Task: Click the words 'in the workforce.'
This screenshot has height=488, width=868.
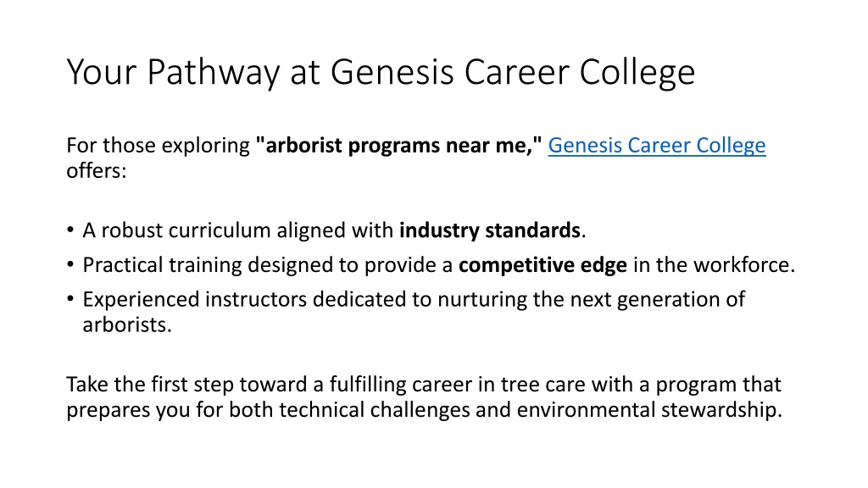Action: tap(714, 265)
